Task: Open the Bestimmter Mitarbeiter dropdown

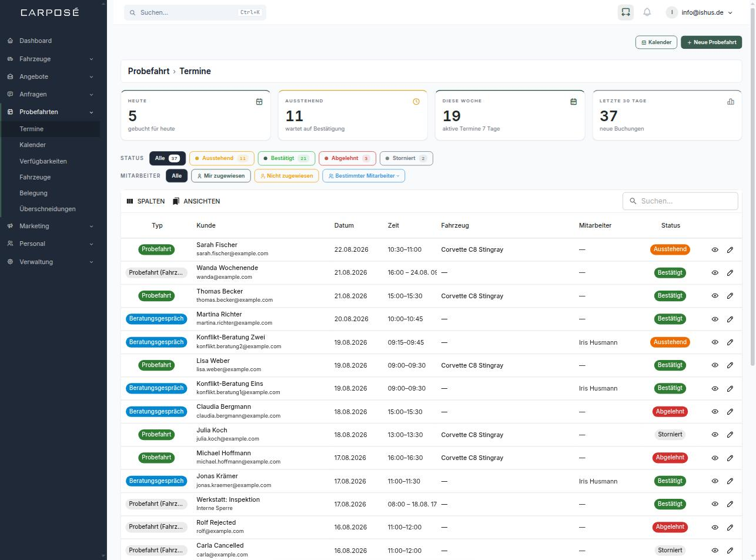Action: pos(364,176)
